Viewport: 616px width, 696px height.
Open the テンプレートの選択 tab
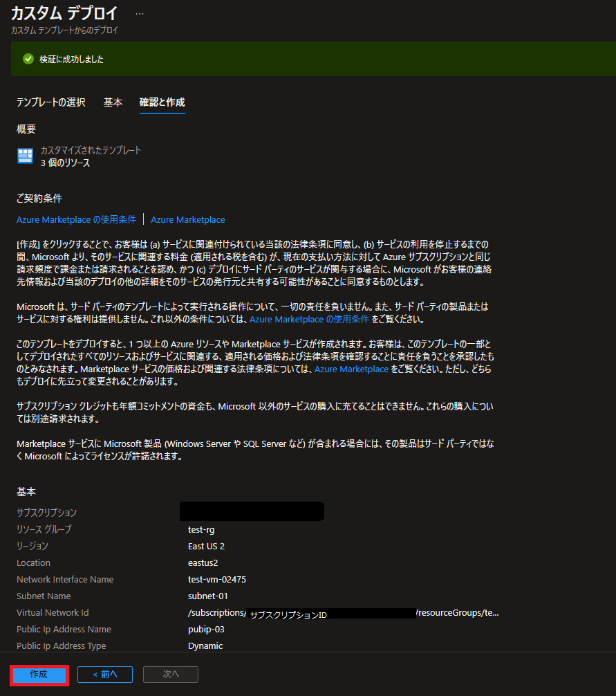51,102
